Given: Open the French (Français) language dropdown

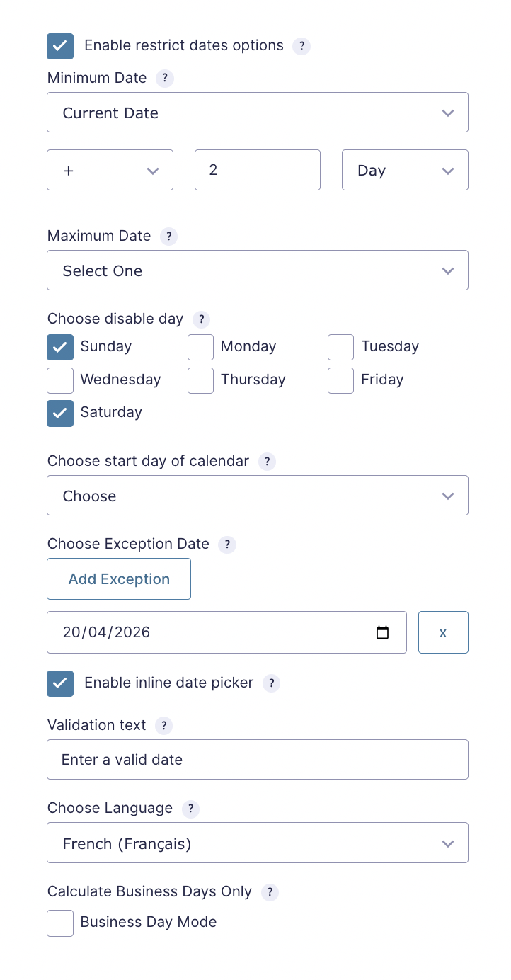Looking at the screenshot, I should click(258, 843).
